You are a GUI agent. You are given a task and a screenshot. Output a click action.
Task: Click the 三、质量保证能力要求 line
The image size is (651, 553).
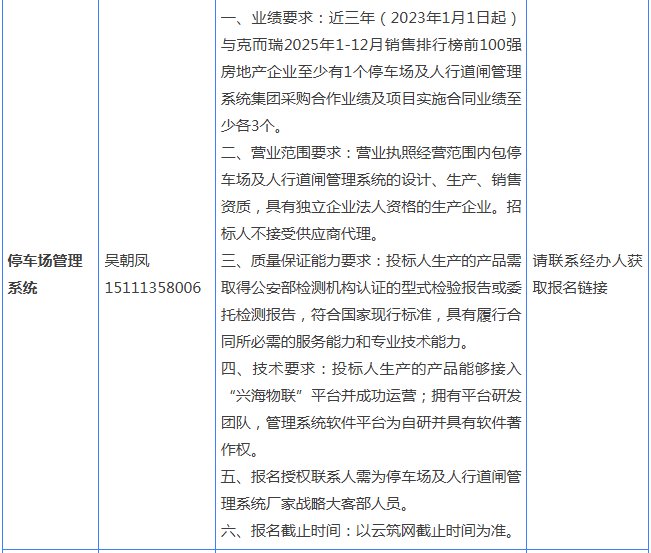[x=371, y=261]
